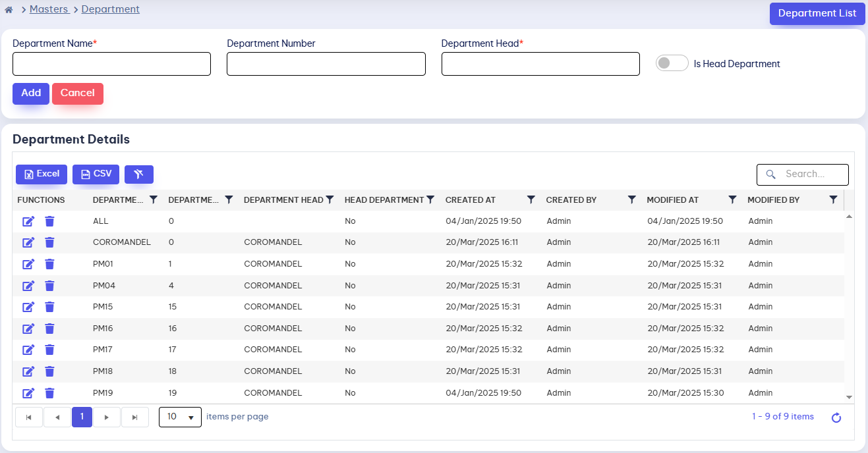Open the items per page dropdown

click(x=180, y=417)
